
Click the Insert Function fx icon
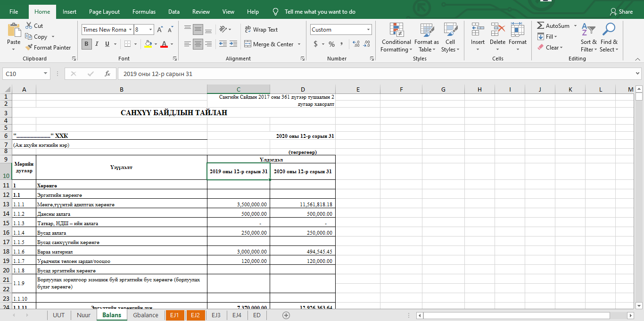[107, 74]
